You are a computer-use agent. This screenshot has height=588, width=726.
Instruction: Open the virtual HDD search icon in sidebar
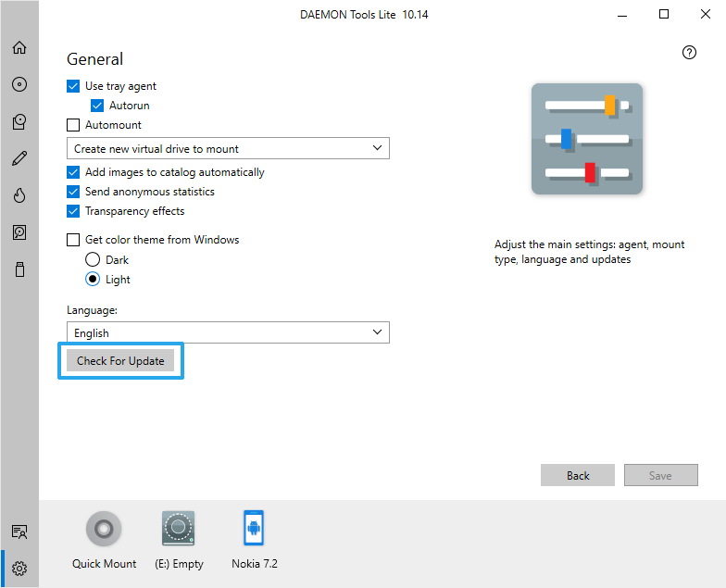pyautogui.click(x=19, y=231)
